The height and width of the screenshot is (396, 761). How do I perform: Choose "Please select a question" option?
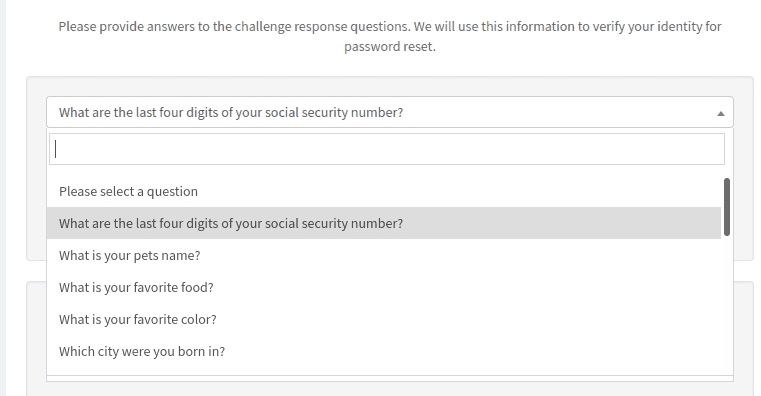point(384,191)
